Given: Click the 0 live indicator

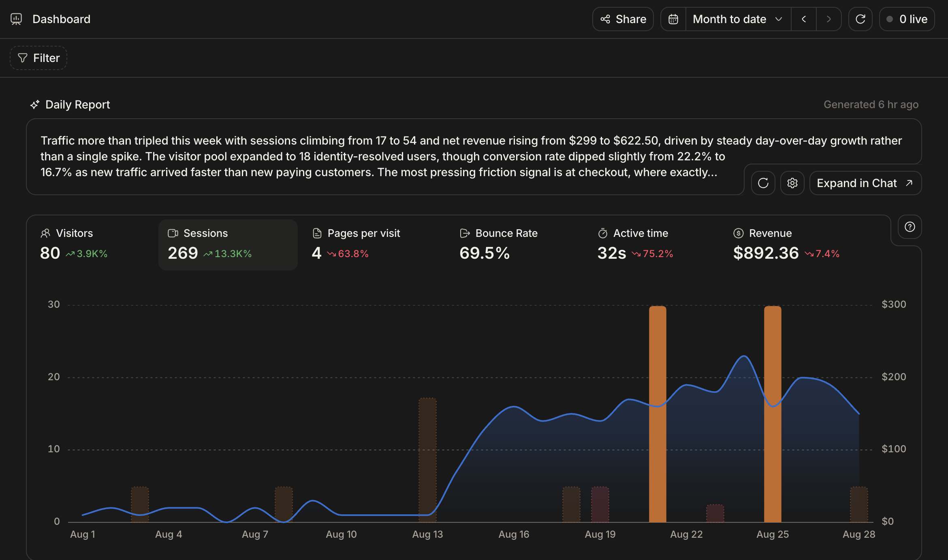Looking at the screenshot, I should click(x=907, y=19).
